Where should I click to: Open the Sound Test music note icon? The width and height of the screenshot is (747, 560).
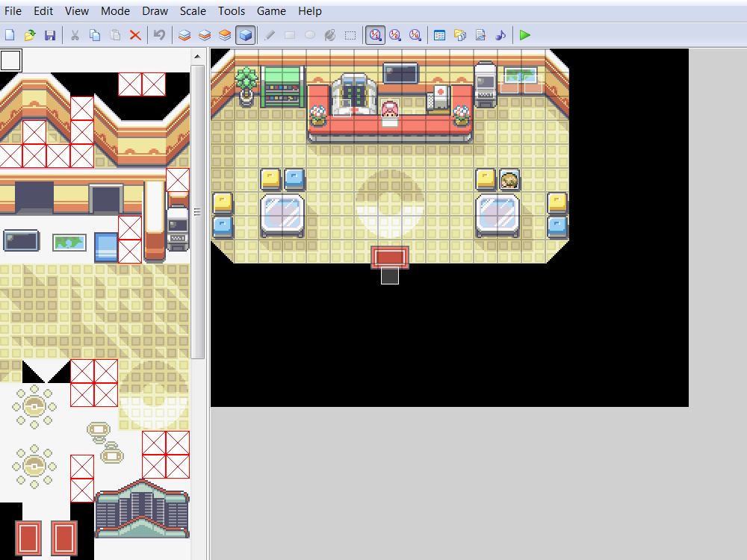click(500, 35)
